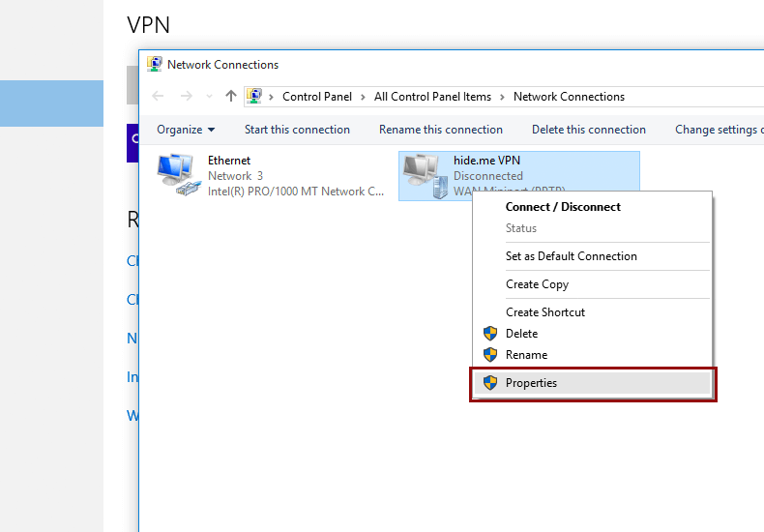Select the hide.me VPN connection icon
The width and height of the screenshot is (764, 532).
point(425,176)
